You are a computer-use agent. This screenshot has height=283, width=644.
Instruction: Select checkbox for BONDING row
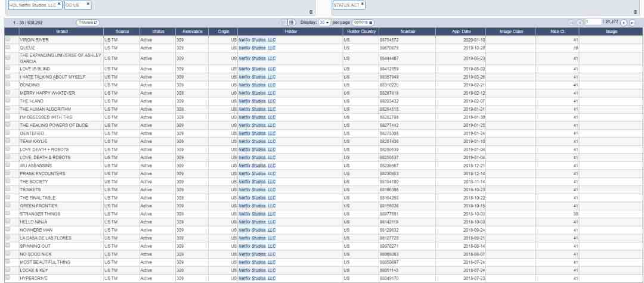pyautogui.click(x=7, y=85)
